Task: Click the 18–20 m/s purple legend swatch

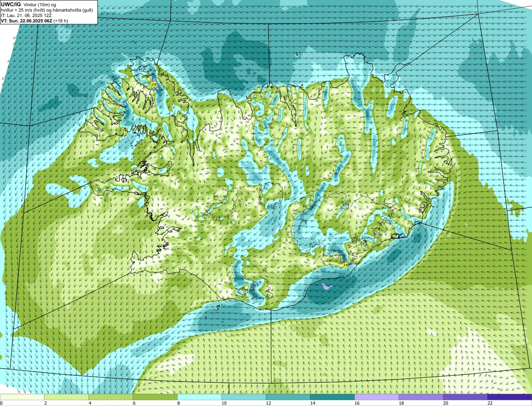Action: tap(421, 397)
